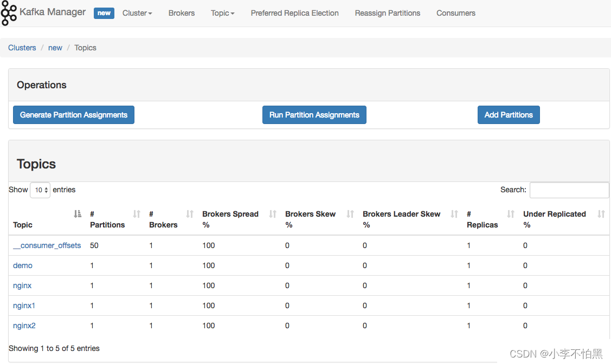The image size is (611, 364).
Task: Click Brokers Spread 100 in nginx2 row
Action: pos(209,326)
